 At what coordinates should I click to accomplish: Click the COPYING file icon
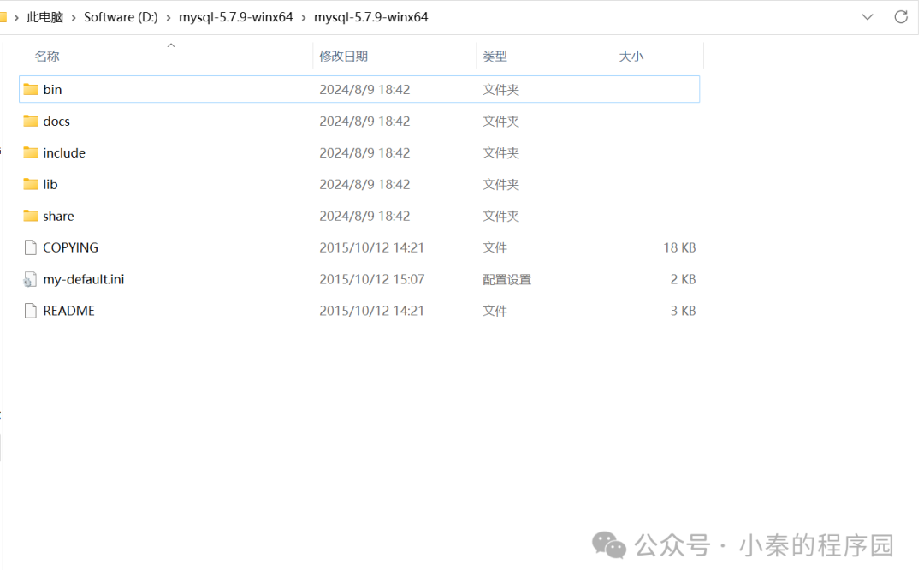point(31,247)
